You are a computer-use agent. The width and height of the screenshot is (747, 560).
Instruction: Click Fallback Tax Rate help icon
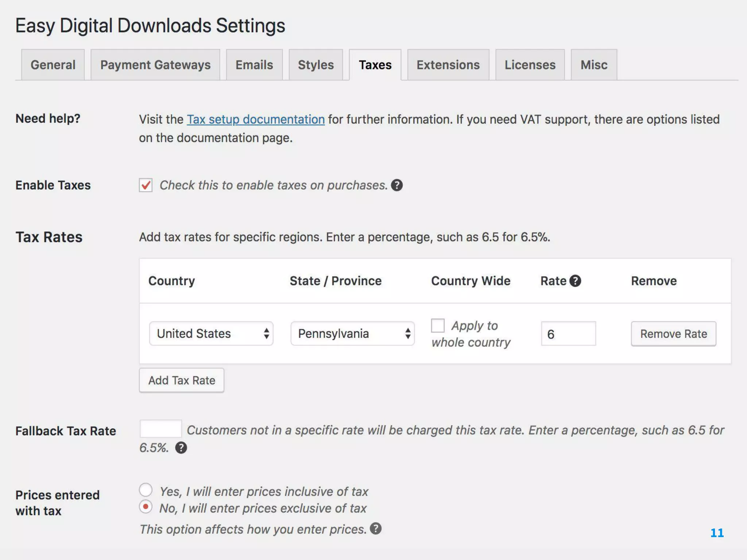pyautogui.click(x=181, y=447)
